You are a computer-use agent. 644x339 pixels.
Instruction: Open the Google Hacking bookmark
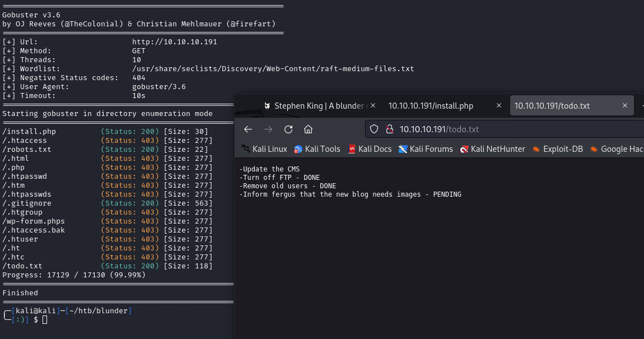coord(616,149)
